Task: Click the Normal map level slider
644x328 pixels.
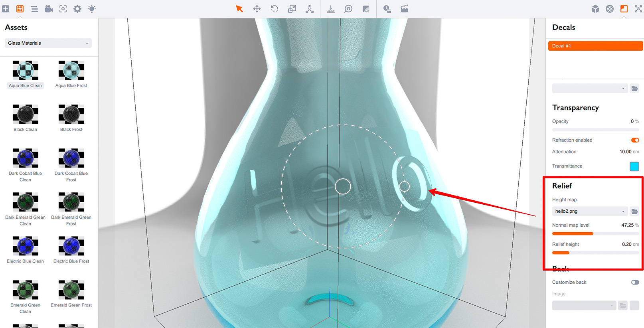Action: pos(595,233)
